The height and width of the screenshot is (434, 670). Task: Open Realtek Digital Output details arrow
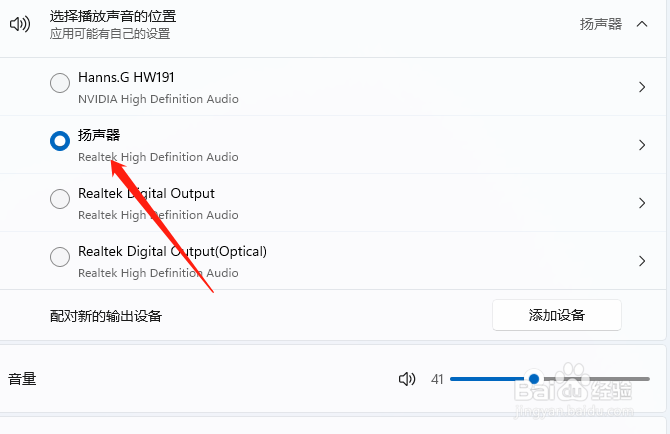click(642, 203)
